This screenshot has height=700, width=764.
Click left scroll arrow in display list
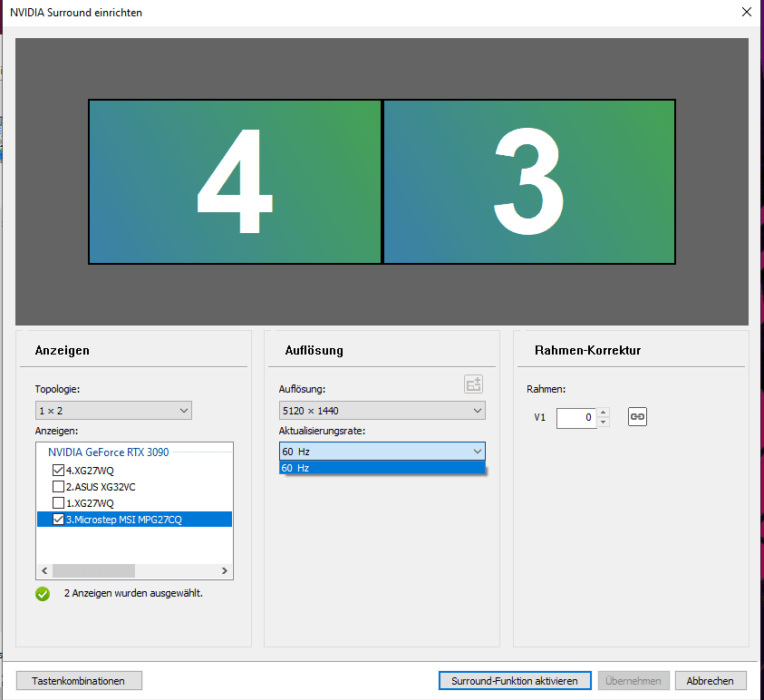[x=44, y=571]
